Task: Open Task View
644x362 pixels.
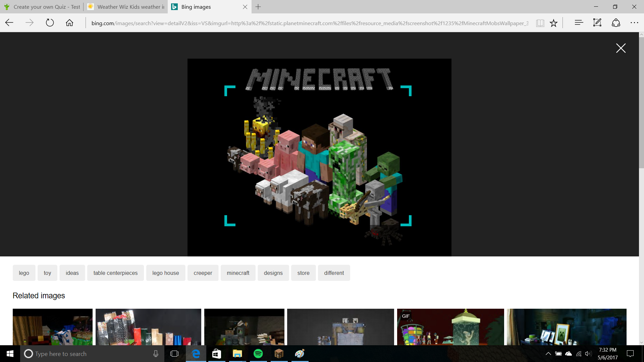Action: pyautogui.click(x=174, y=354)
